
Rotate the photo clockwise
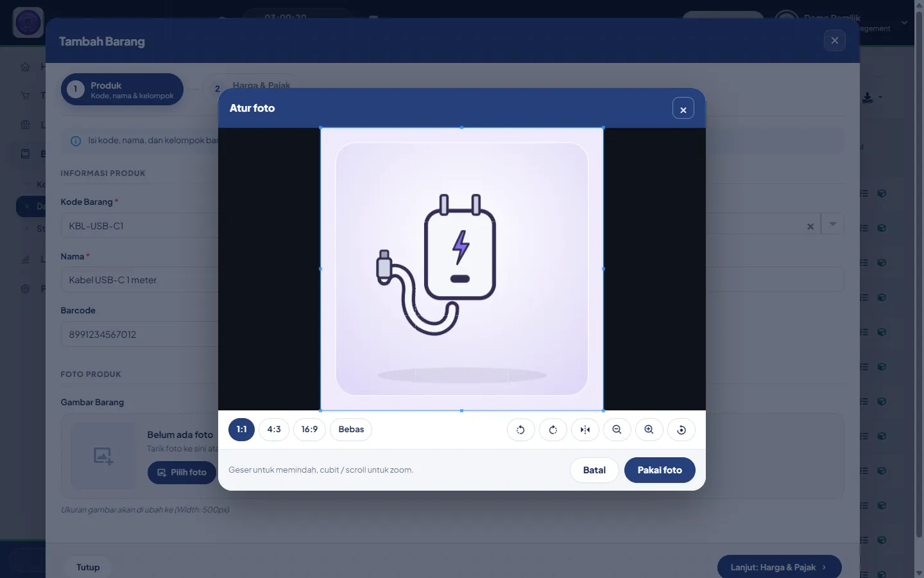pos(553,430)
